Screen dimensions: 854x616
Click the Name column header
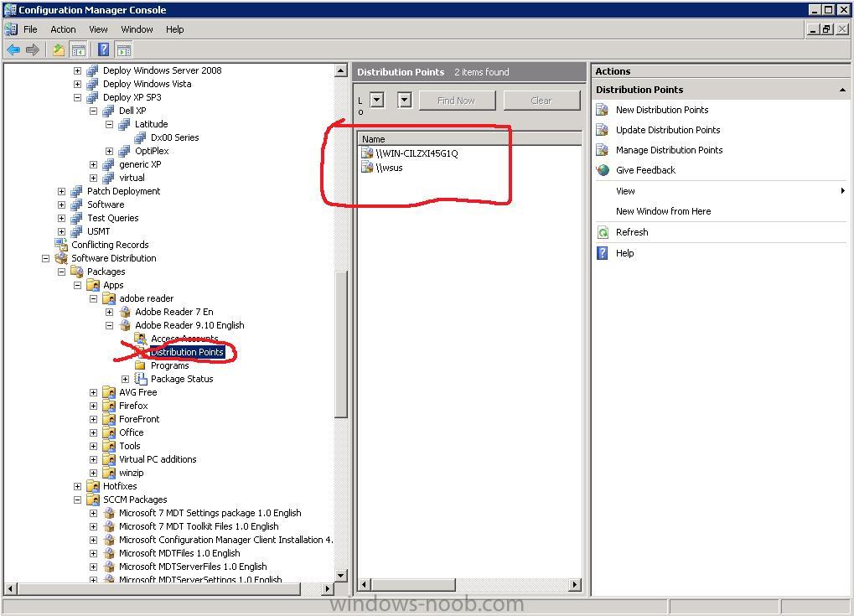click(x=470, y=139)
